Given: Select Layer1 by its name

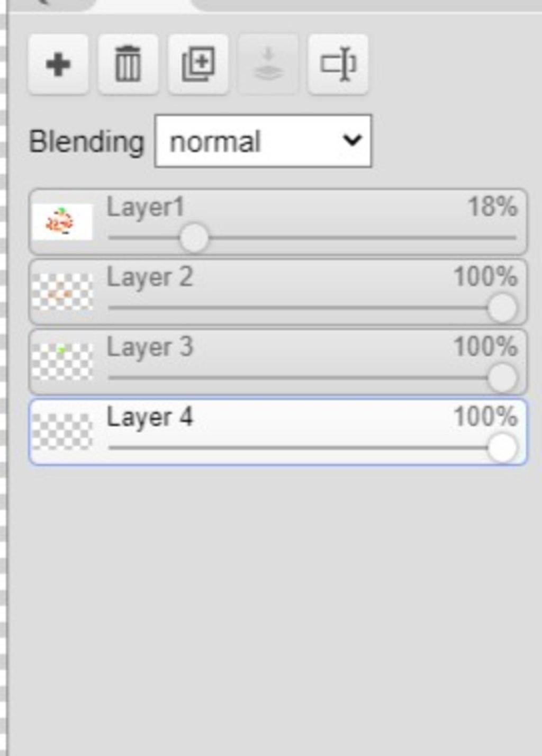Looking at the screenshot, I should pos(146,207).
